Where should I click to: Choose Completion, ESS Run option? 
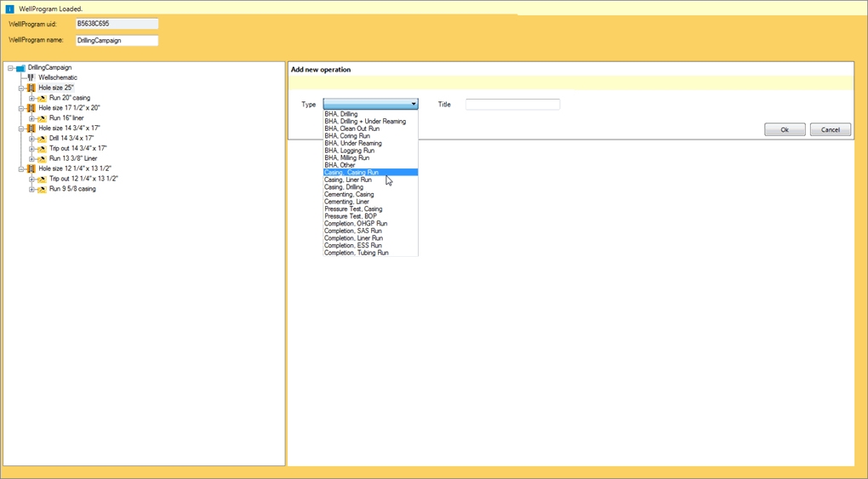tap(370, 245)
